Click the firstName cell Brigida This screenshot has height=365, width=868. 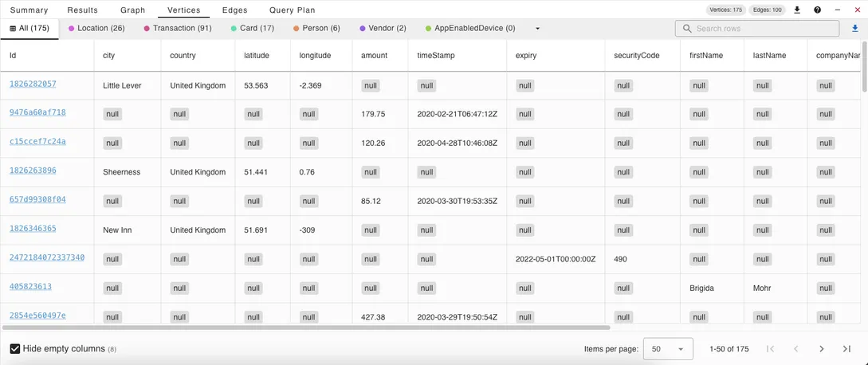click(703, 288)
